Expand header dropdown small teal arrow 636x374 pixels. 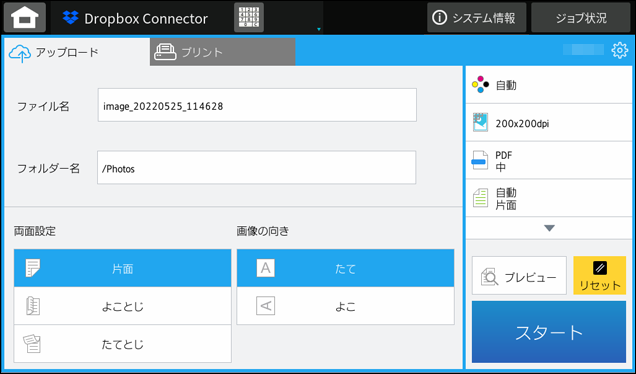[319, 29]
